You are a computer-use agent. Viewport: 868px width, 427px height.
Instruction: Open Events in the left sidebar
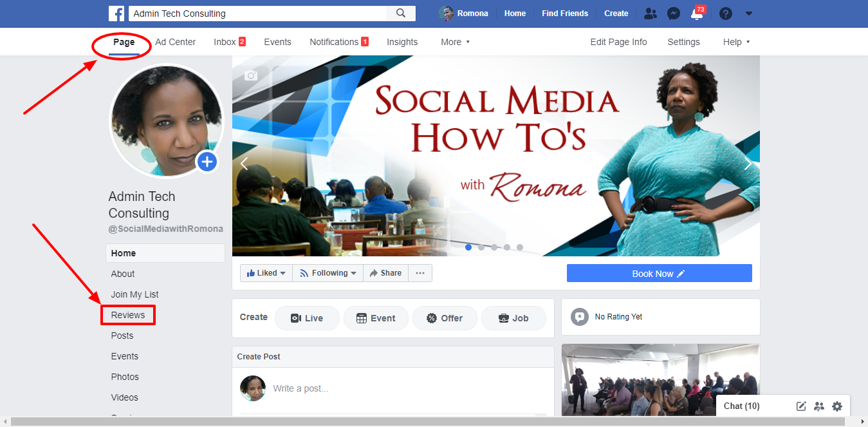[125, 356]
